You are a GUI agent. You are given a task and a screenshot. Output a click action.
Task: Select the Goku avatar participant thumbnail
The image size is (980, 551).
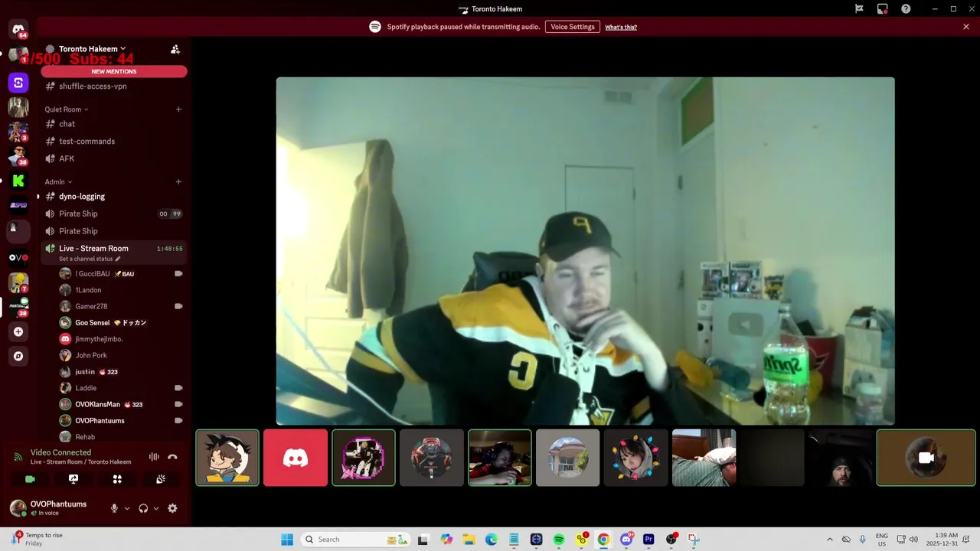point(227,458)
